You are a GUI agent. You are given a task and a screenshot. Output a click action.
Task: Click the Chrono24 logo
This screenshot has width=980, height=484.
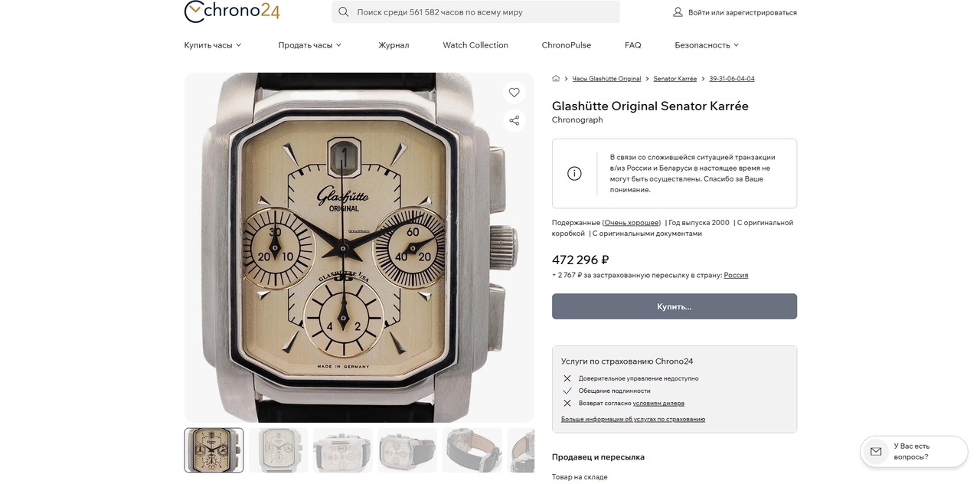click(232, 11)
